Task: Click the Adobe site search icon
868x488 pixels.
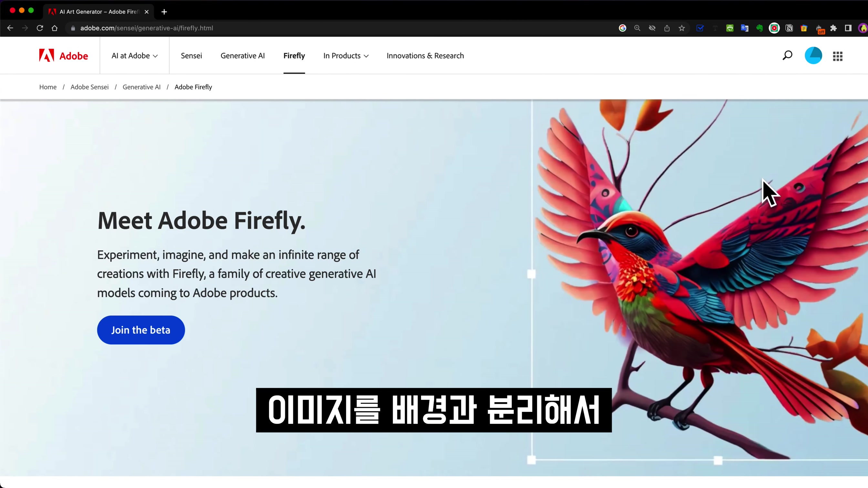Action: [787, 56]
